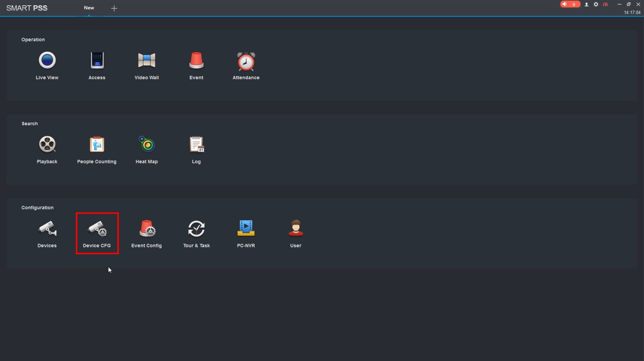This screenshot has height=361, width=644.
Task: Launch the Tour & Task icon
Action: click(x=197, y=229)
